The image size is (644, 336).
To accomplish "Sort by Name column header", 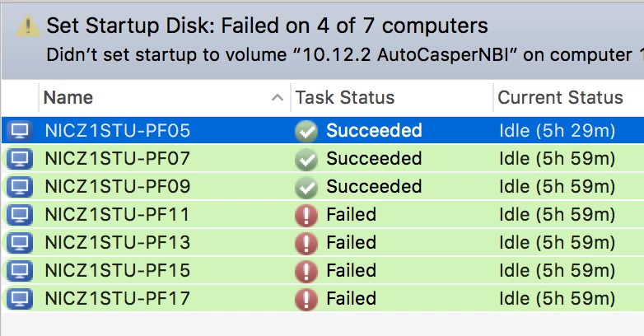I will coord(68,98).
